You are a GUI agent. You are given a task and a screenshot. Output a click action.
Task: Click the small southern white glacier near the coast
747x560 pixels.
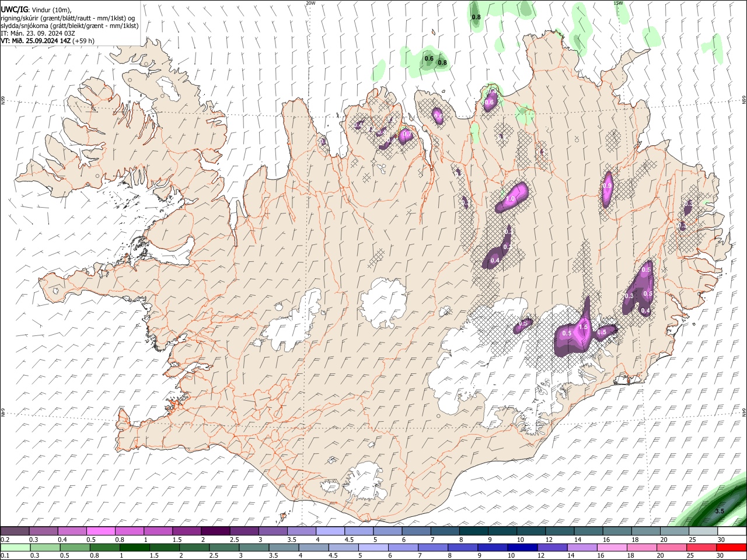click(x=365, y=482)
